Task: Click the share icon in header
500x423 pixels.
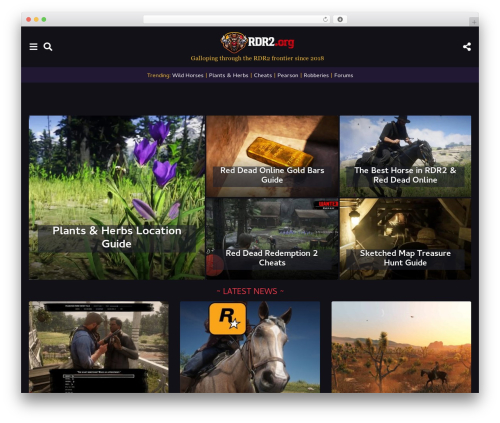Action: pos(467,47)
